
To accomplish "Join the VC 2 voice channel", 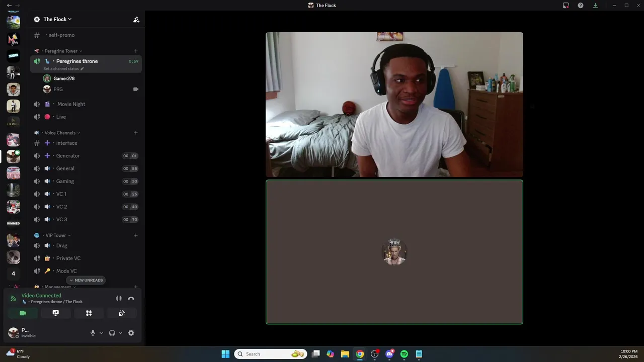I will pyautogui.click(x=86, y=207).
